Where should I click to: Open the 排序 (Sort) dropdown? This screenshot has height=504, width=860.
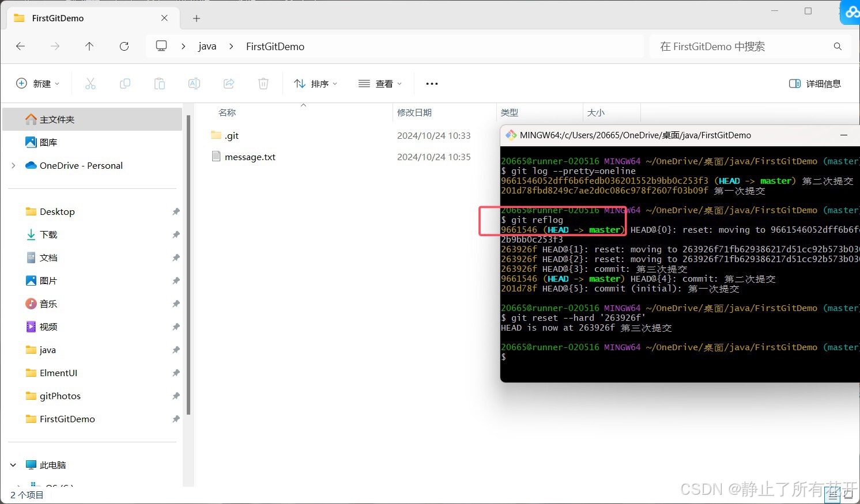315,84
